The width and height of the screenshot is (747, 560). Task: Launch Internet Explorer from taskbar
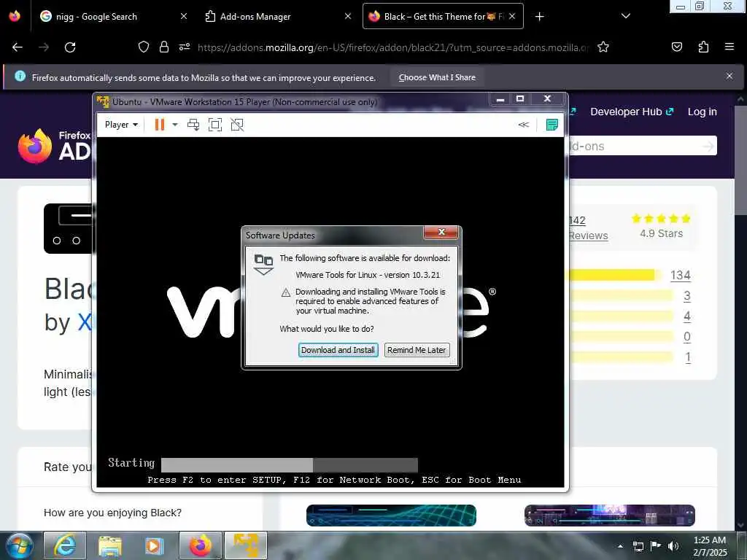pos(65,545)
